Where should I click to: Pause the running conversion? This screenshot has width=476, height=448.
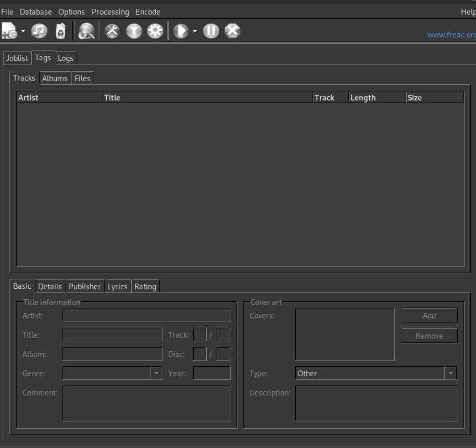tap(211, 31)
